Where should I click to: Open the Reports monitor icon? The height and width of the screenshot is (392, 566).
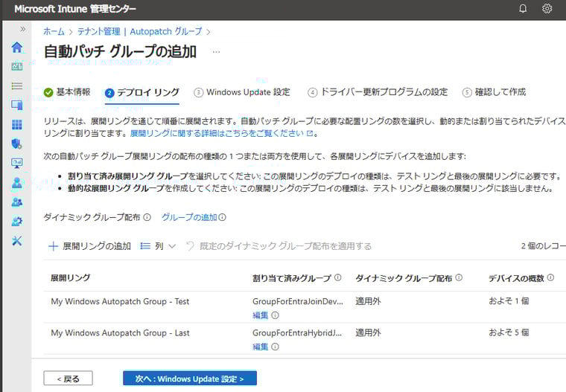pyautogui.click(x=17, y=163)
